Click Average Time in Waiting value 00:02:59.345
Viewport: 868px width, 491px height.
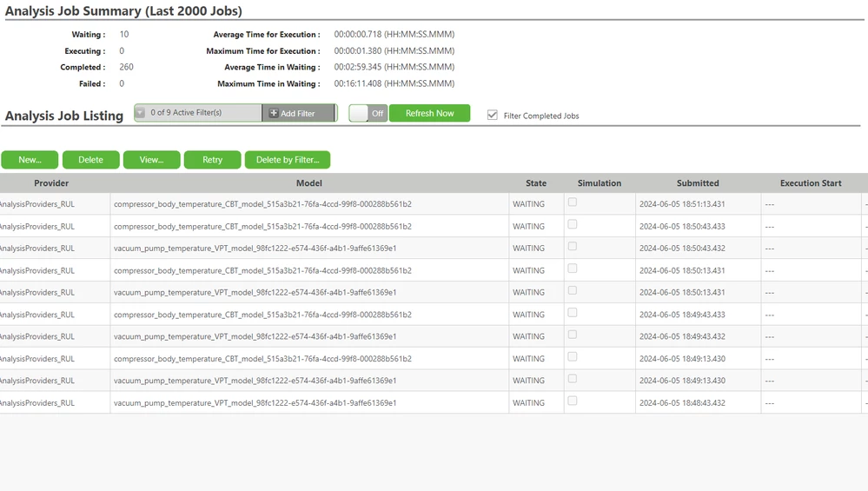click(x=394, y=67)
